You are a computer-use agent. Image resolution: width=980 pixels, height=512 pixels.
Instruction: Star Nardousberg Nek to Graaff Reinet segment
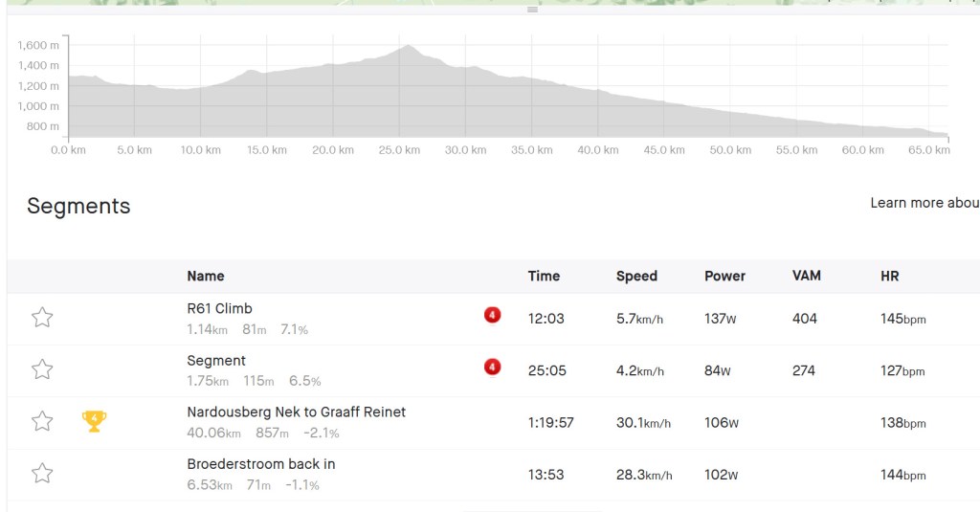tap(42, 421)
